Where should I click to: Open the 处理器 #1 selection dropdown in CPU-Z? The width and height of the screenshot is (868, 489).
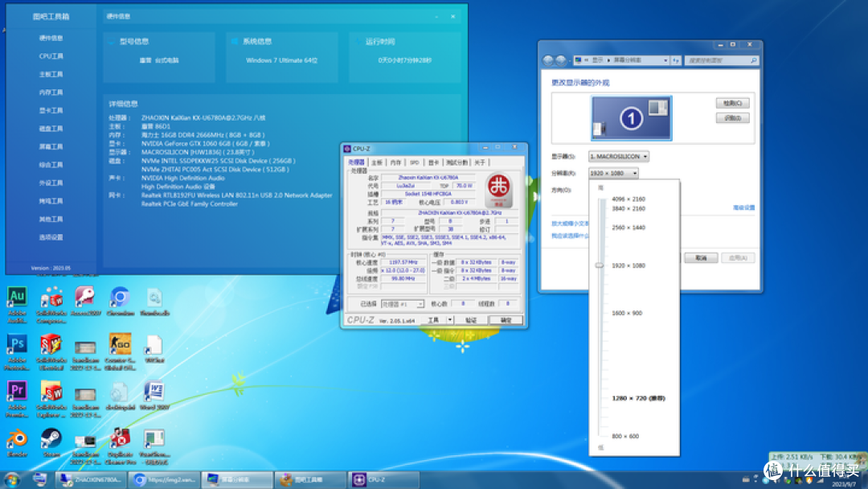403,304
